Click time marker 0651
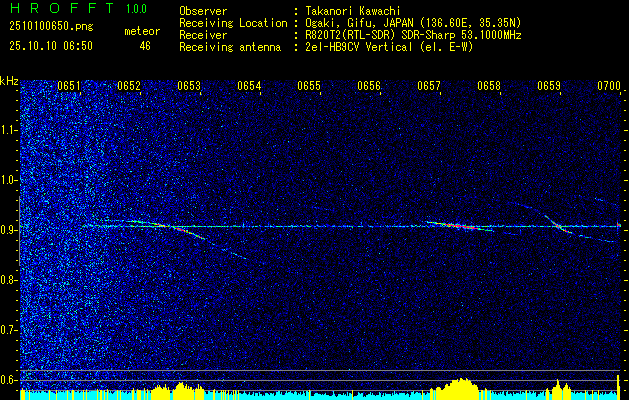Screen dimensions: 629x400 pos(69,86)
